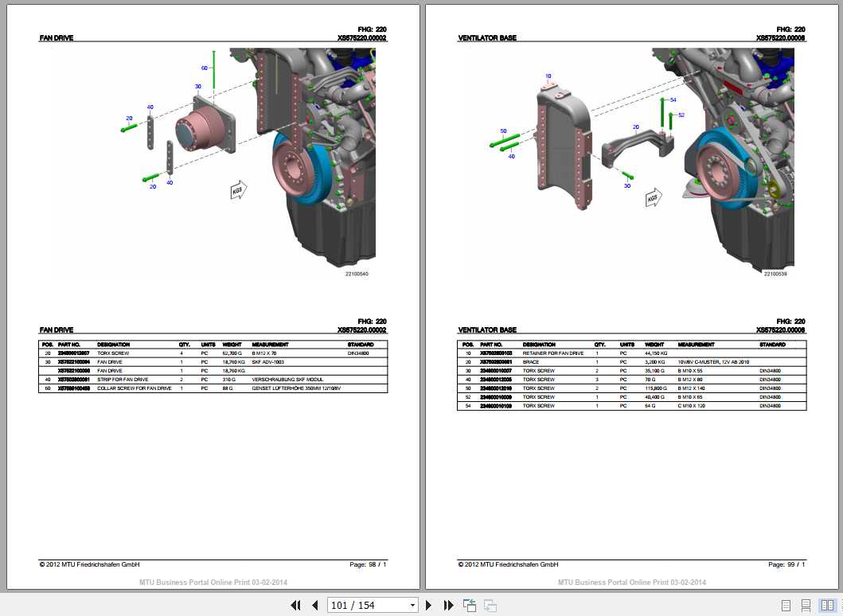Viewport: 843px width, 616px height.
Task: Click the MTU Friedrichshafen copyright notice
Action: (x=88, y=564)
